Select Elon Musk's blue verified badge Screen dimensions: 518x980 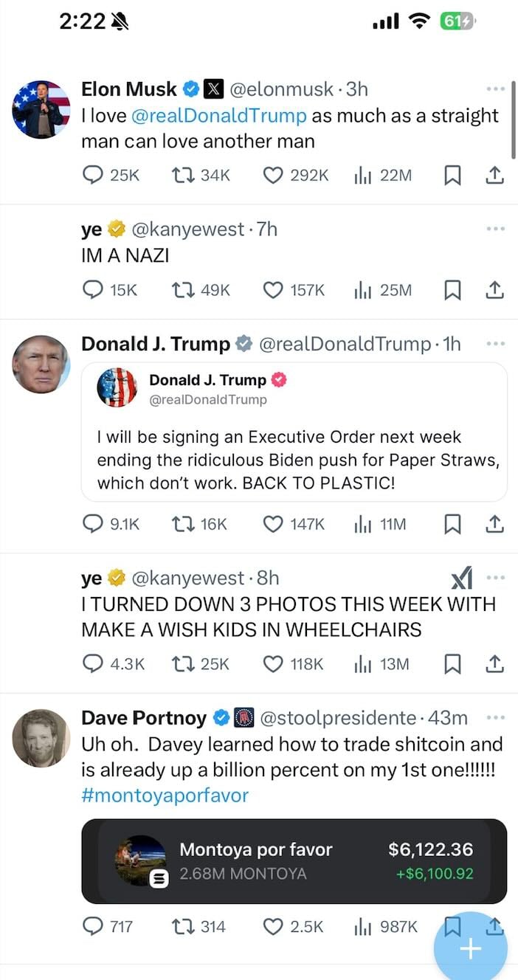191,89
